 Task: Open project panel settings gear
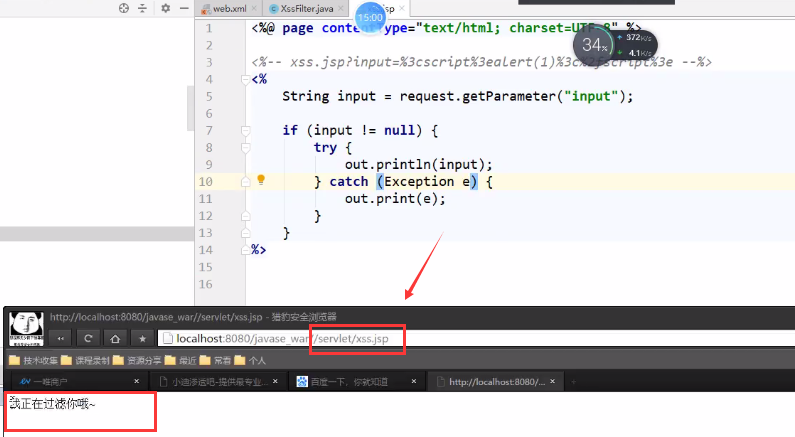166,8
